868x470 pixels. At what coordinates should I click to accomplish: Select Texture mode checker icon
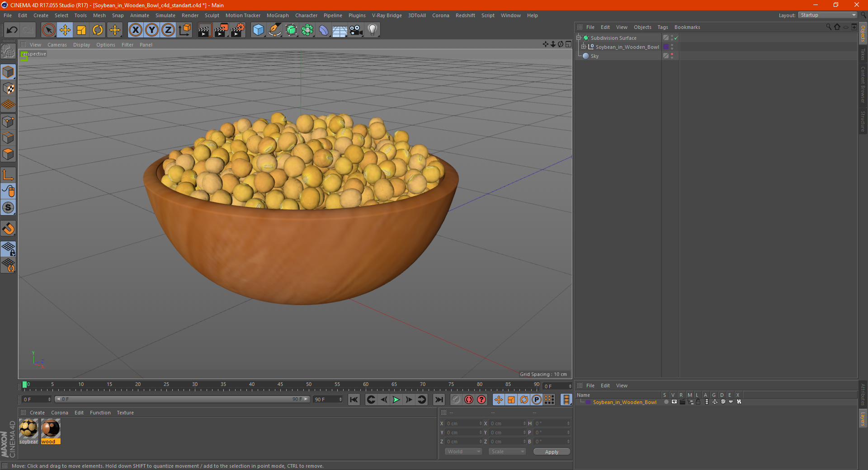[x=8, y=89]
